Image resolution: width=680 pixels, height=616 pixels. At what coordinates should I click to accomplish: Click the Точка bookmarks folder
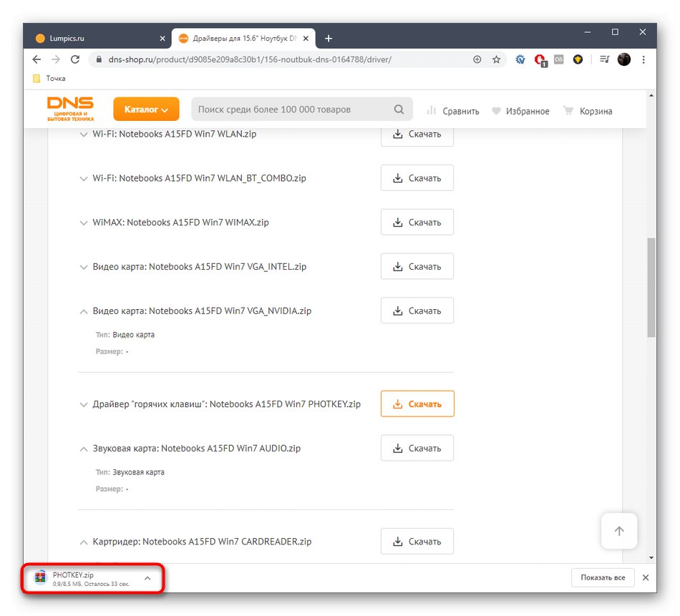[x=49, y=79]
